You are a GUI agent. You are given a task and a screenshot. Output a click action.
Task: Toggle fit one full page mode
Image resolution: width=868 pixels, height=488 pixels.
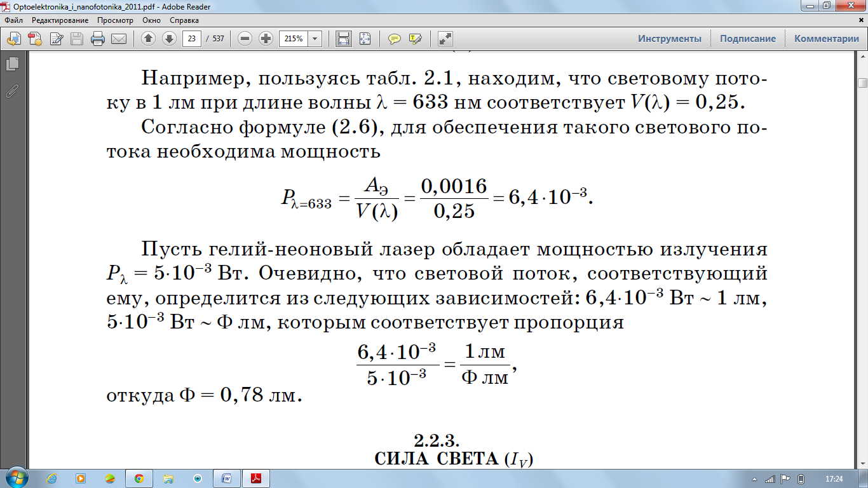365,39
